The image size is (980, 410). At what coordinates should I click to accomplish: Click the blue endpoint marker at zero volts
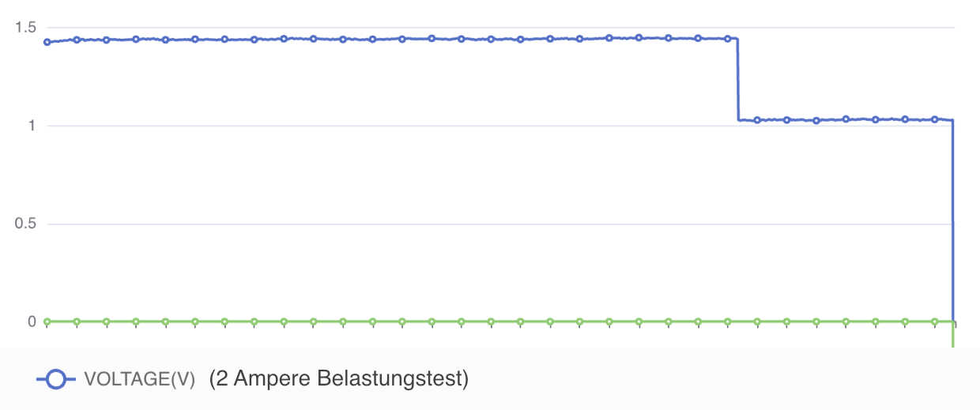[954, 322]
